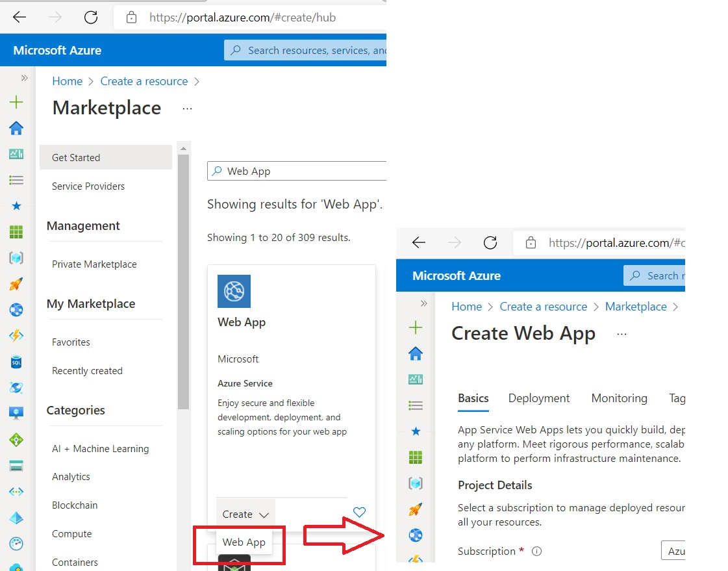Open Recently created under My Marketplace

tap(87, 371)
